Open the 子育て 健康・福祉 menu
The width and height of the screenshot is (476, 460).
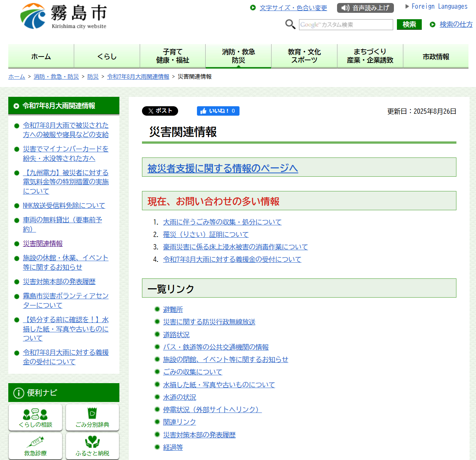(x=172, y=56)
